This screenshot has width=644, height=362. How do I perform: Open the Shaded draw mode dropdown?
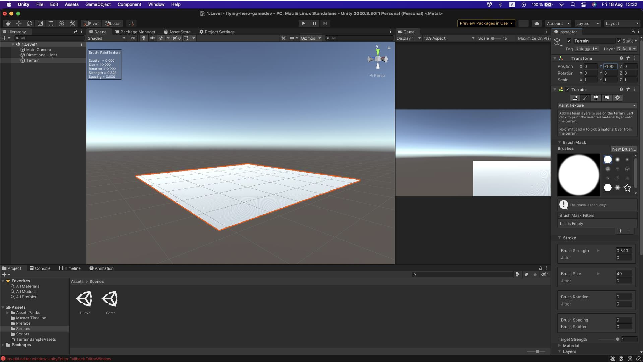pos(106,38)
